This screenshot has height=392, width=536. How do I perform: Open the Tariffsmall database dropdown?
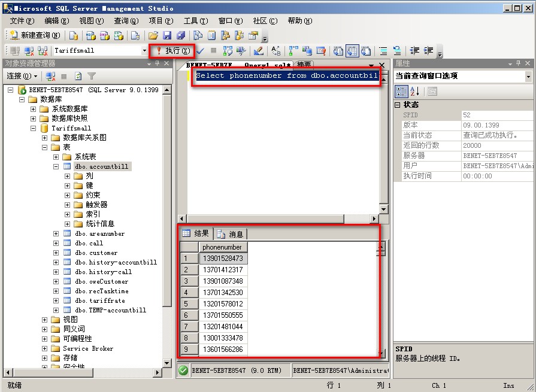coord(144,50)
